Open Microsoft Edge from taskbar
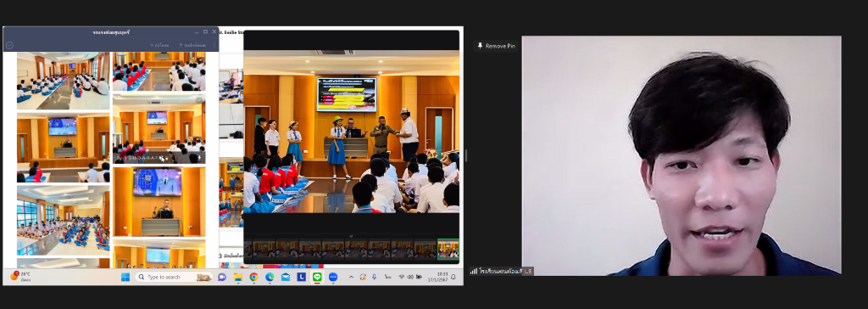 tap(270, 277)
